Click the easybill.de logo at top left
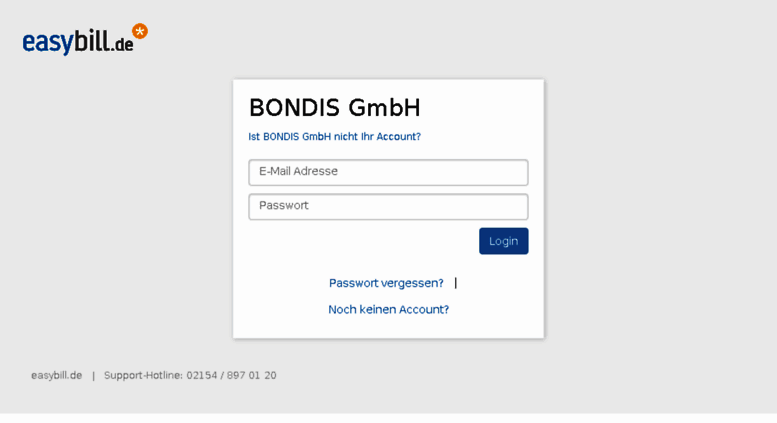 pos(85,39)
